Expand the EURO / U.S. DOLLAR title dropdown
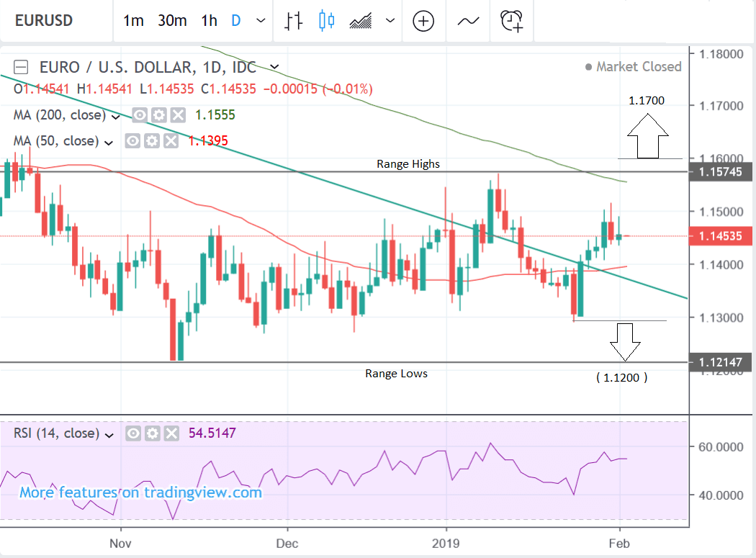The image size is (756, 558). [x=274, y=68]
